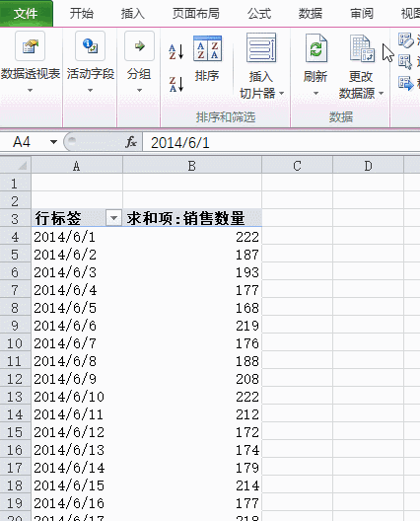Open the 排序 dialog icon
The width and height of the screenshot is (420, 521).
[207, 48]
